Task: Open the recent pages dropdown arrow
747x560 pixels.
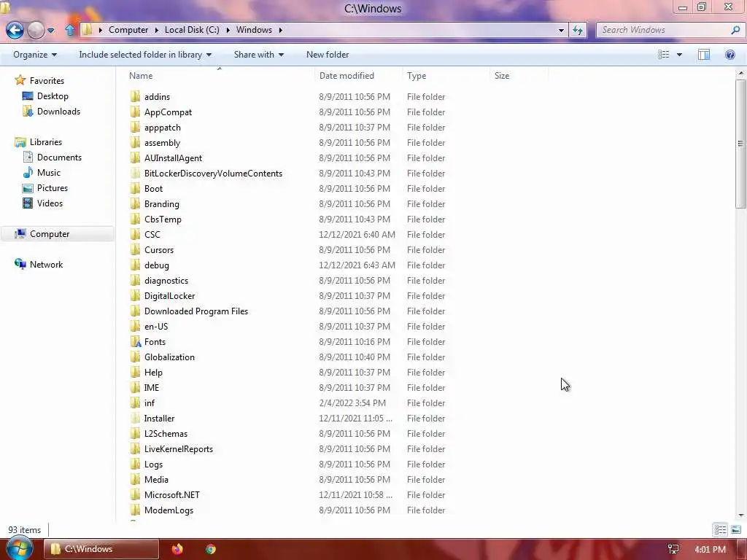Action: [x=51, y=31]
